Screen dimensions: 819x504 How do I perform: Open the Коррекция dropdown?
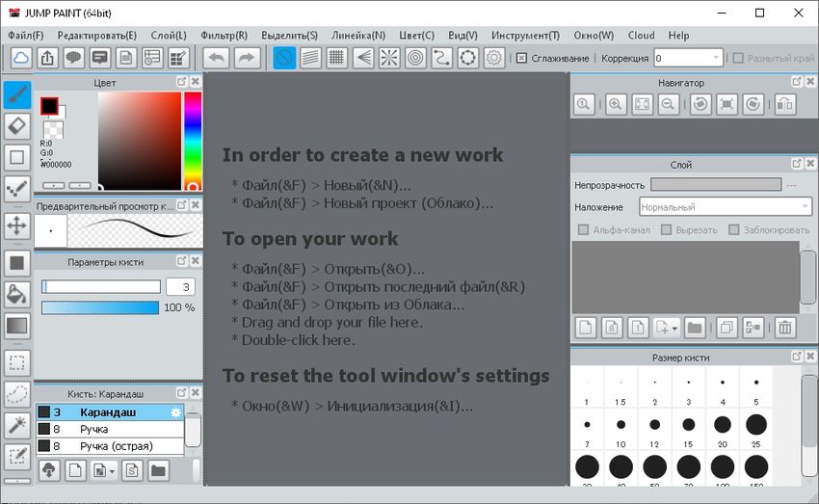pyautogui.click(x=688, y=58)
